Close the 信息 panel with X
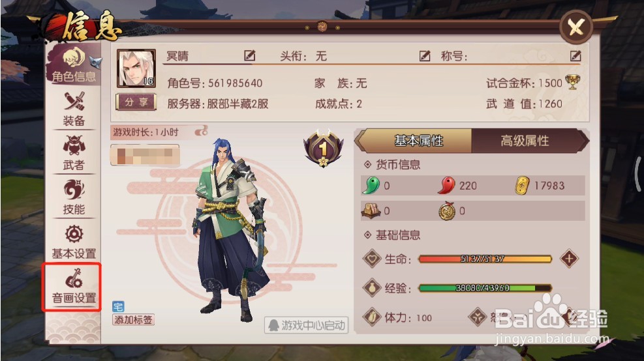 576,27
